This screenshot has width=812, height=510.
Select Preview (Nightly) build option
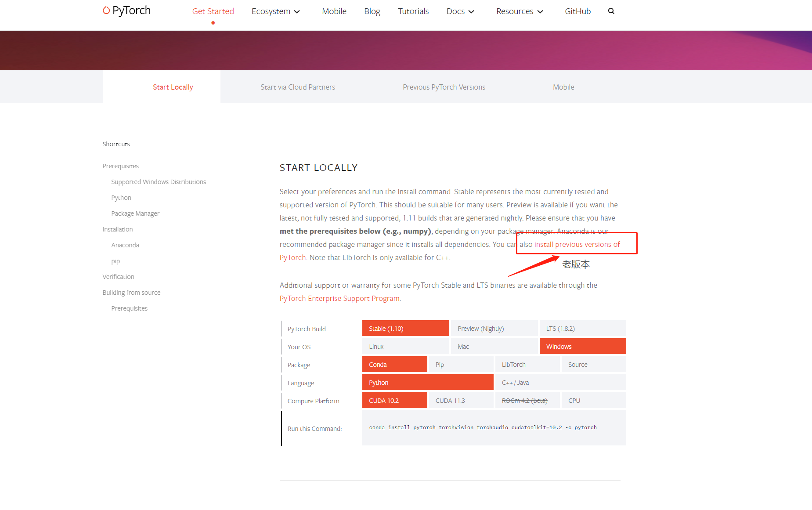[494, 329]
